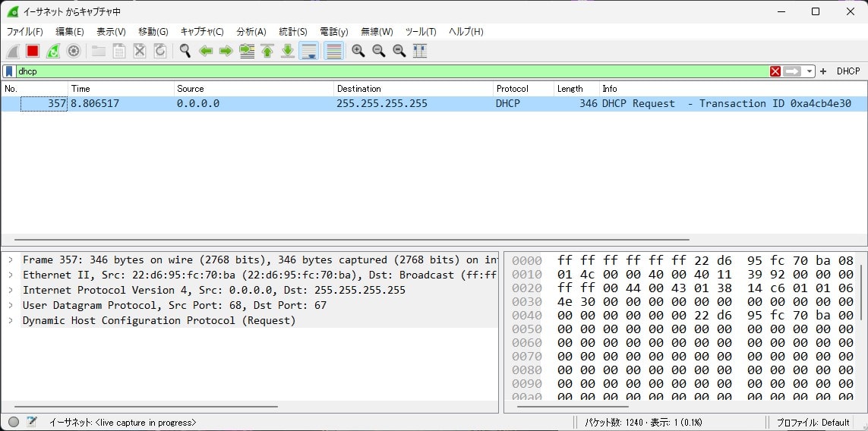This screenshot has width=868, height=431.
Task: Restart the current capture
Action: [x=53, y=52]
